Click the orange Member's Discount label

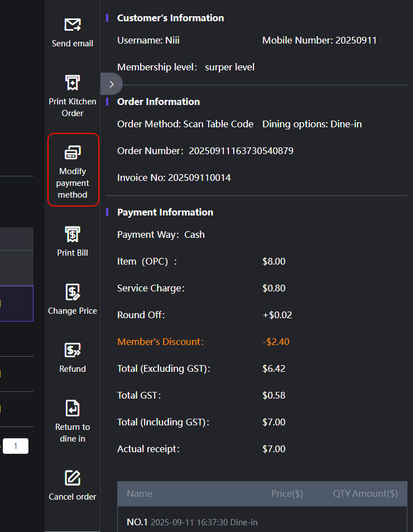pos(160,342)
